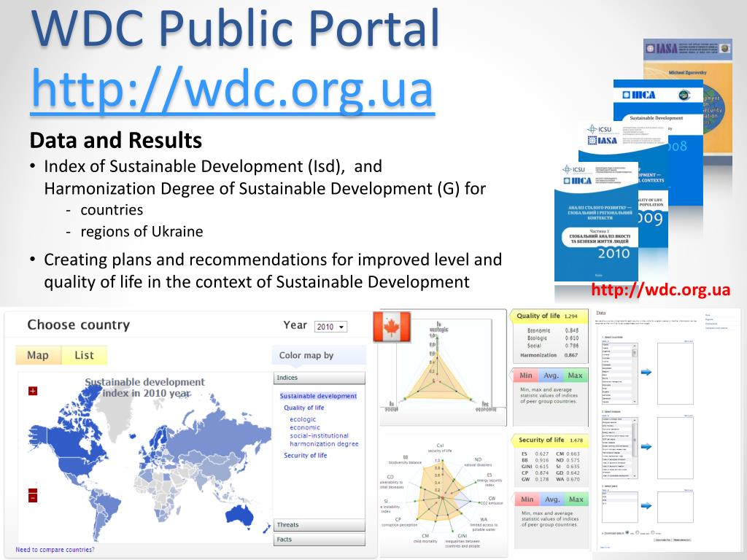Image resolution: width=747 pixels, height=560 pixels.
Task: Click the 2010 book cover
Action: [x=596, y=222]
